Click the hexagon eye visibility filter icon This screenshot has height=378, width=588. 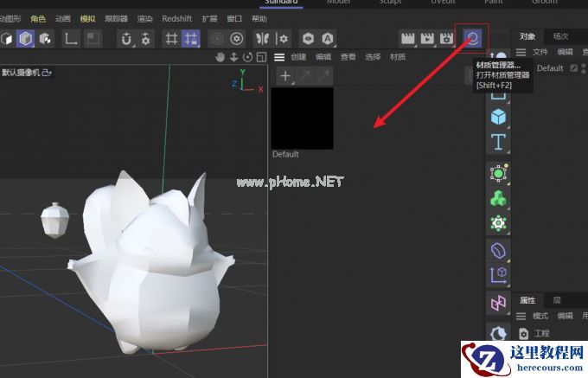click(308, 39)
